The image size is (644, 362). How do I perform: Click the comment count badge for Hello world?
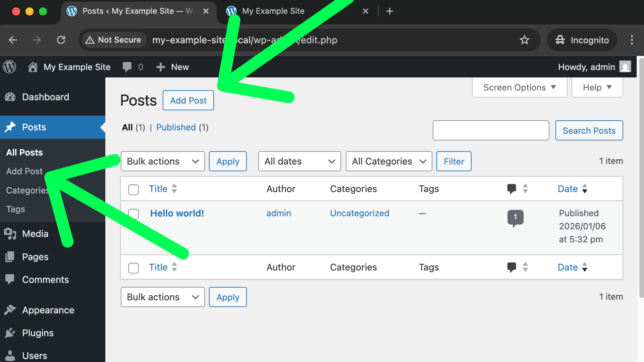click(515, 218)
